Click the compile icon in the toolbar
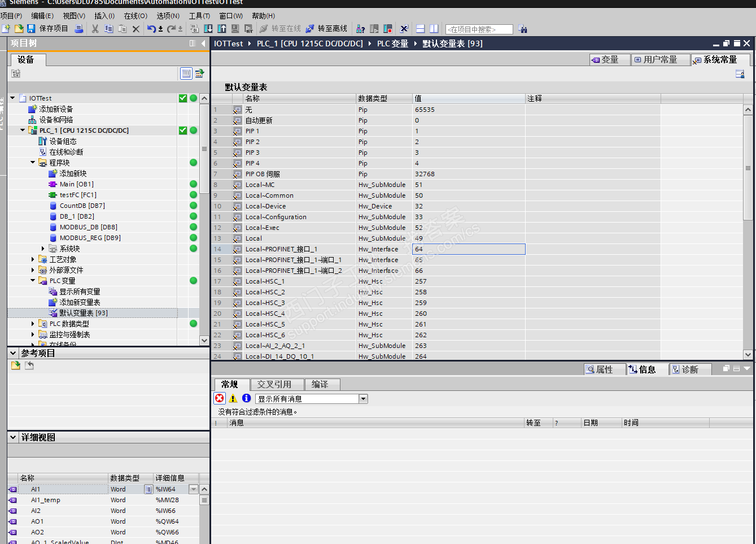 click(195, 28)
